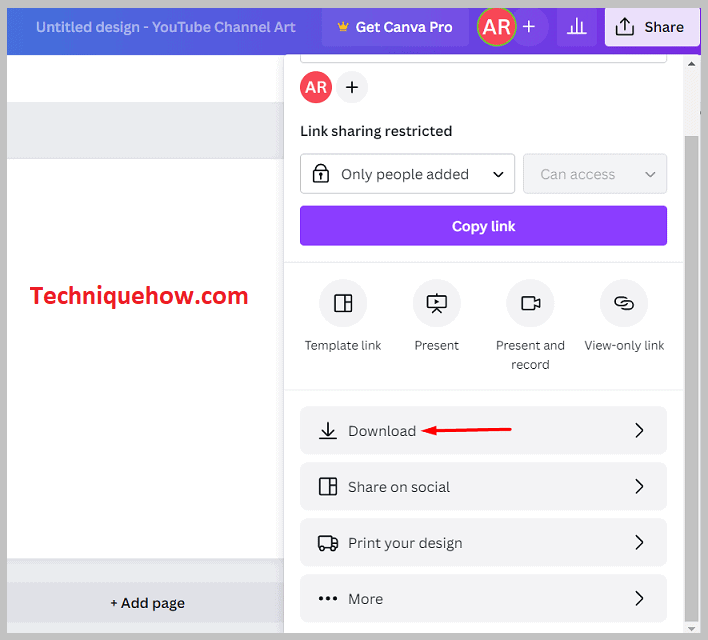Click the lock icon in link sharing
The image size is (708, 640).
tap(321, 173)
